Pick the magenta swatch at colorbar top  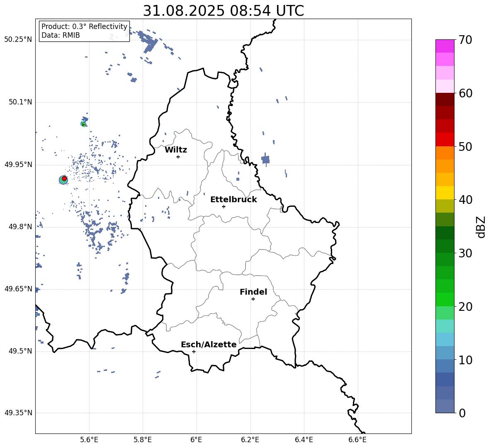pos(445,46)
